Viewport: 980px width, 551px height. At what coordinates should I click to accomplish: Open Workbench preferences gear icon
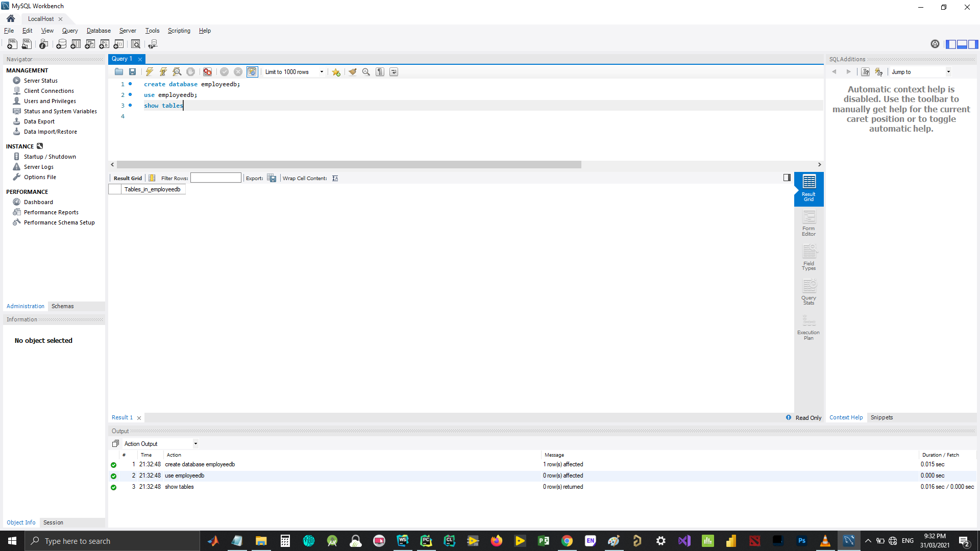(935, 44)
